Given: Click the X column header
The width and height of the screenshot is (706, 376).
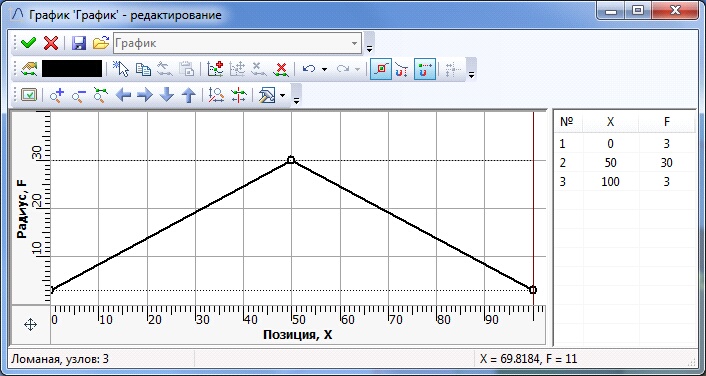Looking at the screenshot, I should (610, 122).
